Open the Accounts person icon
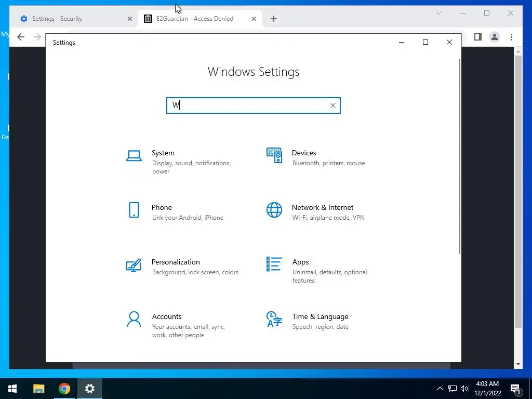532x399 pixels. pyautogui.click(x=134, y=320)
